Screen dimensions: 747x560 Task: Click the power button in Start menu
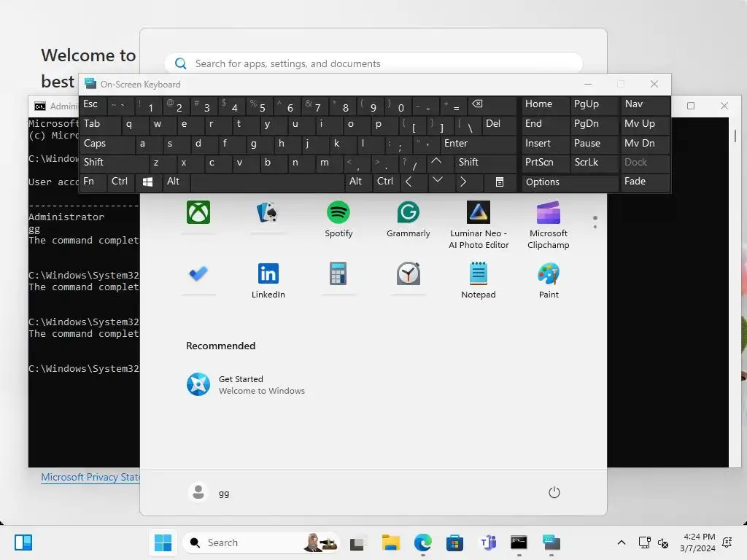tap(554, 492)
